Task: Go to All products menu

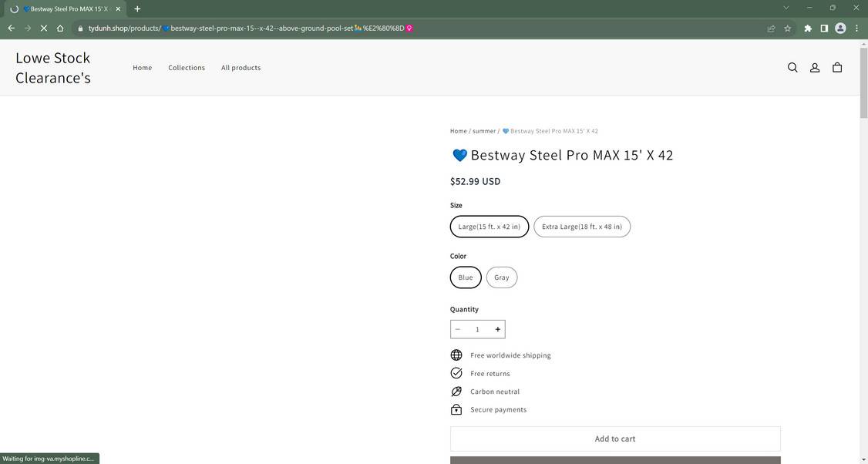Action: coord(241,68)
